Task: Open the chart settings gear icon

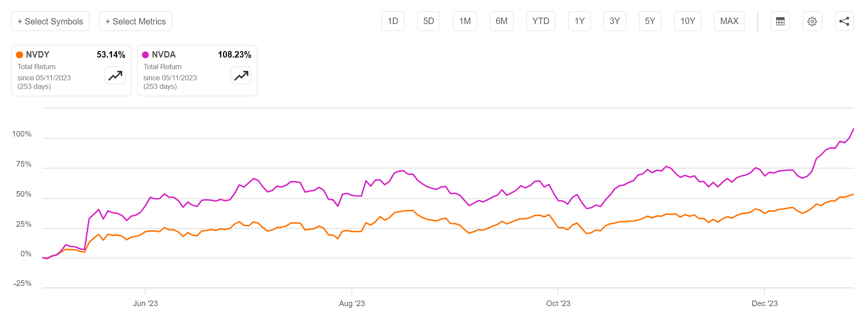Action: 812,21
